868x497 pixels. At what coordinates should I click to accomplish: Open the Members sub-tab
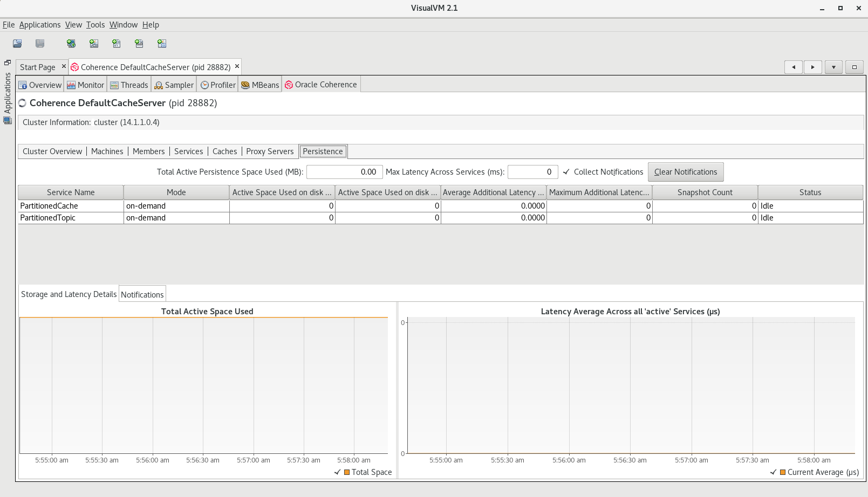149,151
